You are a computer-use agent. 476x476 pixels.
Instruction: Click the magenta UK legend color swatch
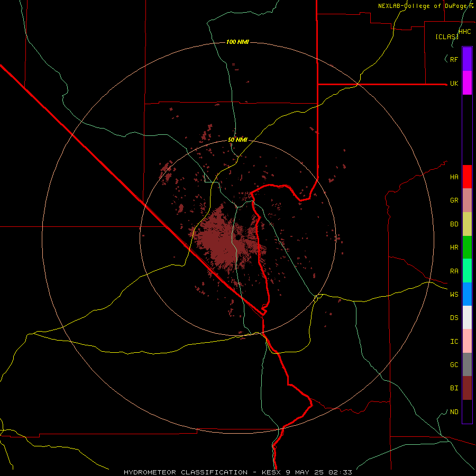point(467,83)
